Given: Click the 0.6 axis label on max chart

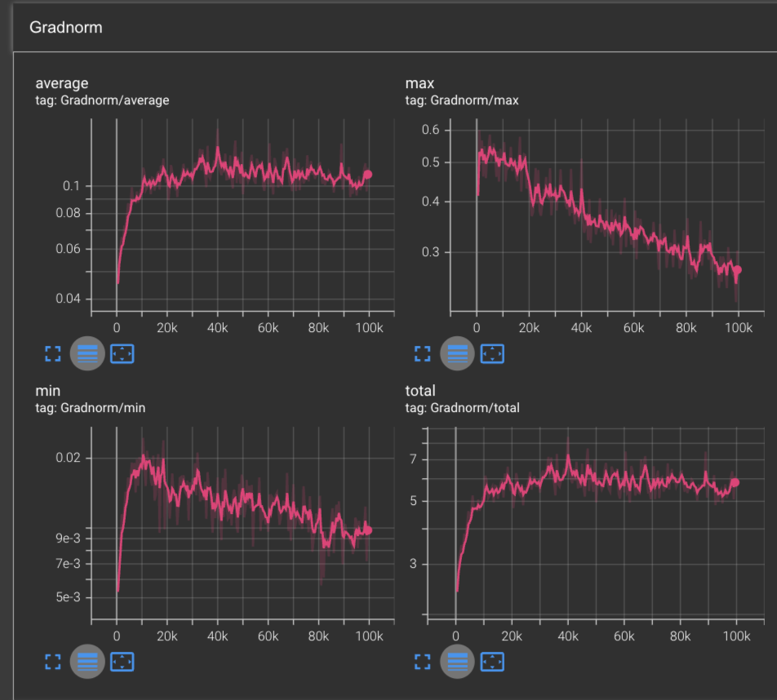Looking at the screenshot, I should [430, 130].
